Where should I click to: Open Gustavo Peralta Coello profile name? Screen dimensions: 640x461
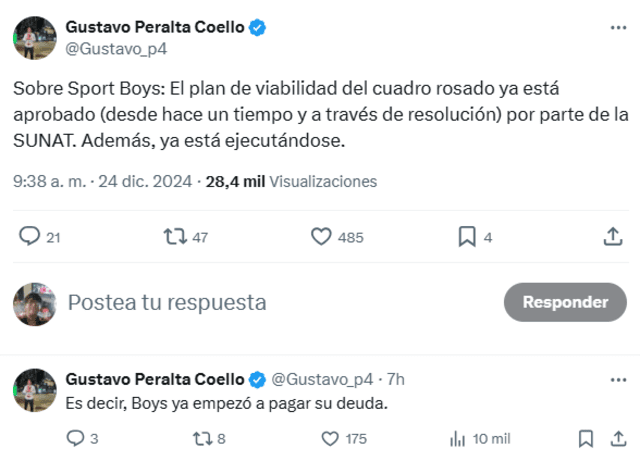154,27
